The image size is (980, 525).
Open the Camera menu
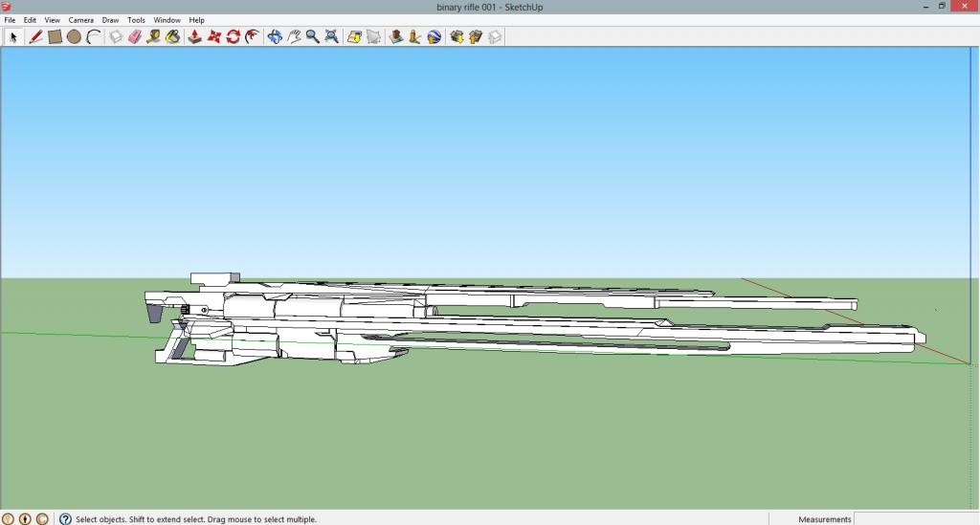coord(80,20)
